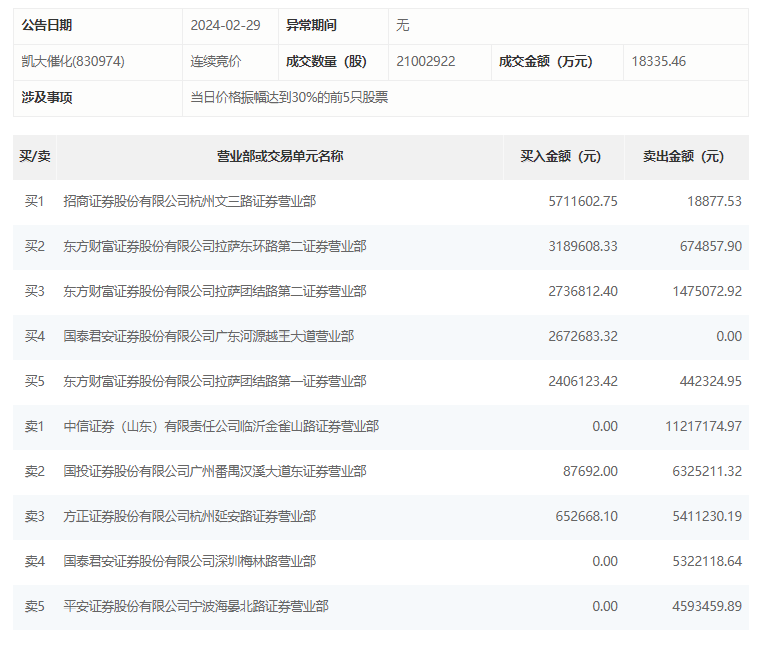Click the 无 value beside 异常期间
The width and height of the screenshot is (760, 646).
coord(403,25)
